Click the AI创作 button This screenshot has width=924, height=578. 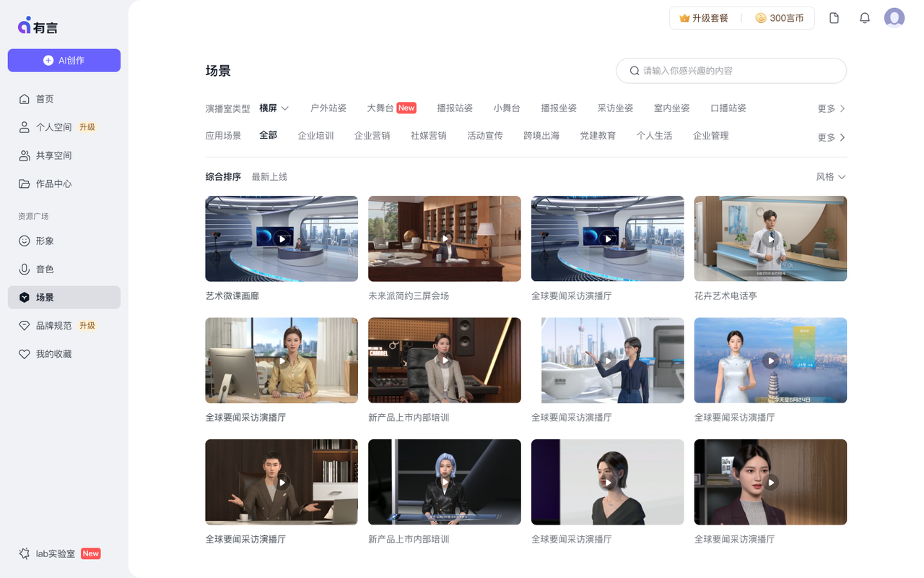(x=64, y=61)
